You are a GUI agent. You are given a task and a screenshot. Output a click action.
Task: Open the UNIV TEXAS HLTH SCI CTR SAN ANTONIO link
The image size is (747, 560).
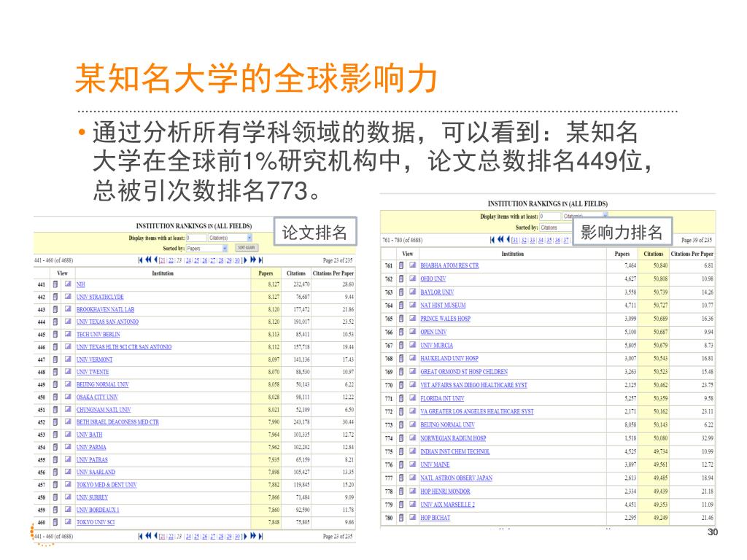(124, 347)
